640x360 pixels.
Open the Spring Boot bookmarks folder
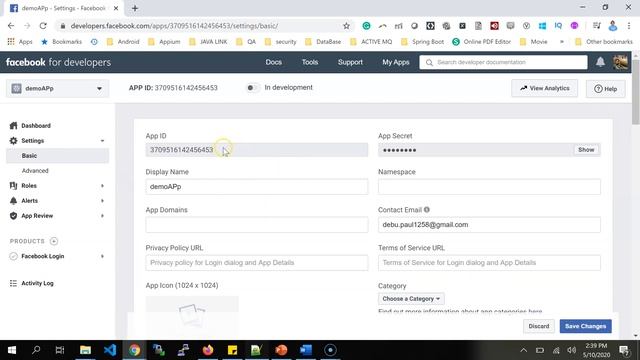click(x=422, y=42)
